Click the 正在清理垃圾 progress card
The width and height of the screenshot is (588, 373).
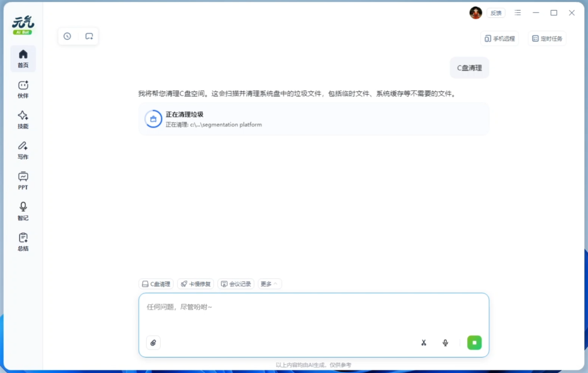(x=314, y=119)
